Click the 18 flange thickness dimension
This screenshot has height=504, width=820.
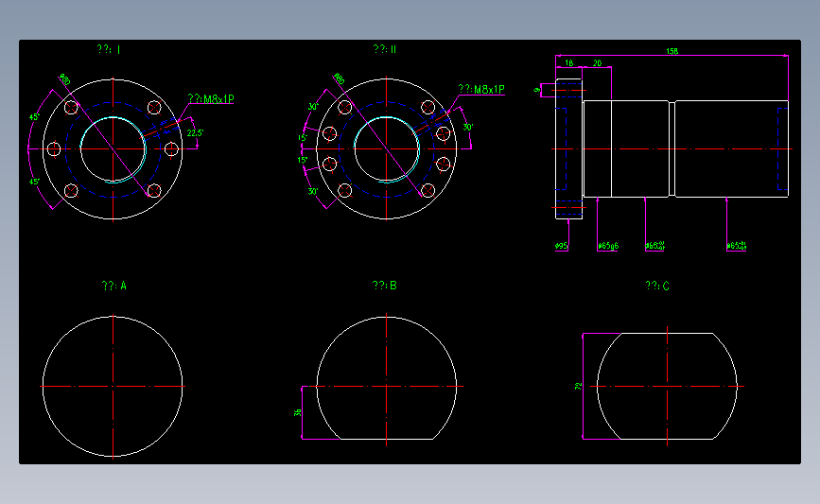[x=569, y=63]
